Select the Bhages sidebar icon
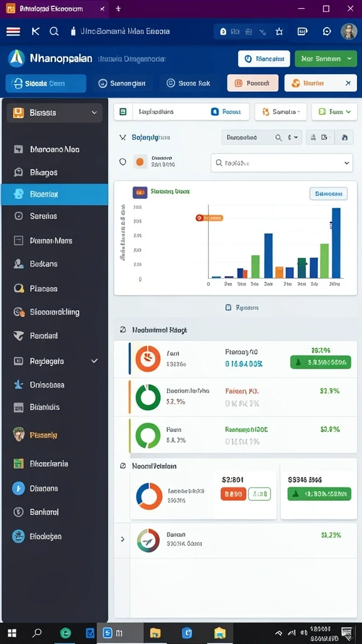The width and height of the screenshot is (362, 644). pos(18,172)
